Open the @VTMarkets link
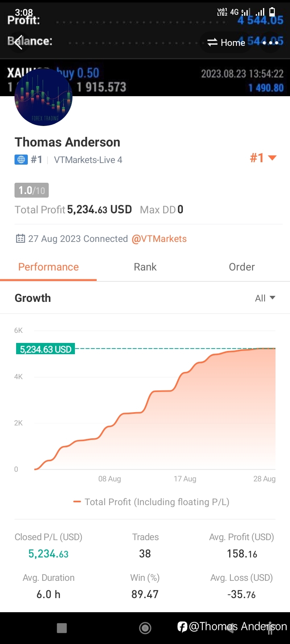The height and width of the screenshot is (644, 290). (159, 239)
